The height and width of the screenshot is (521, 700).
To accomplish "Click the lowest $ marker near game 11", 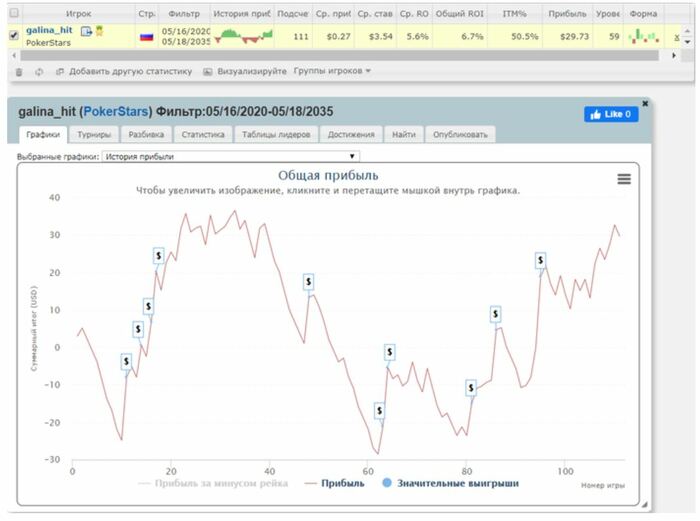I will tap(126, 361).
